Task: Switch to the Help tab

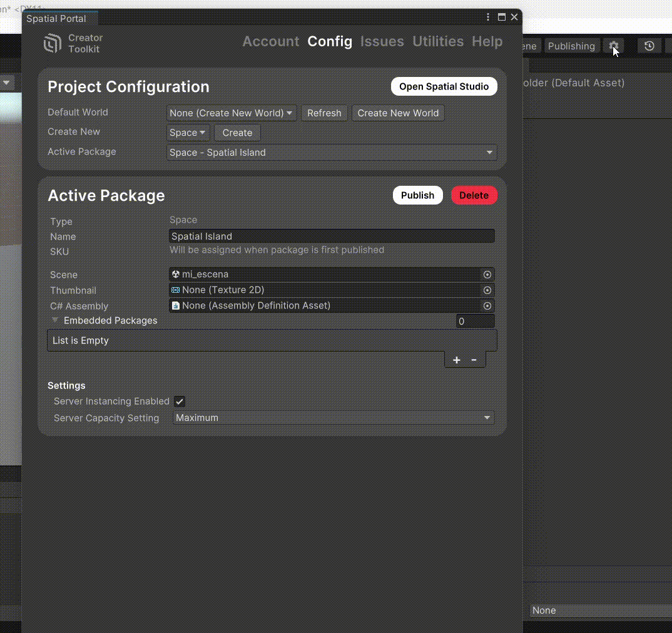Action: [487, 41]
